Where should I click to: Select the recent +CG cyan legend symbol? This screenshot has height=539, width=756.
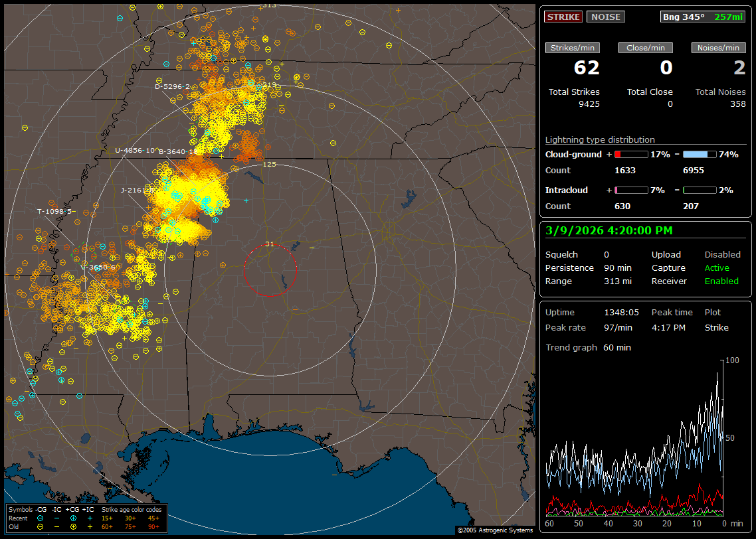(x=73, y=518)
